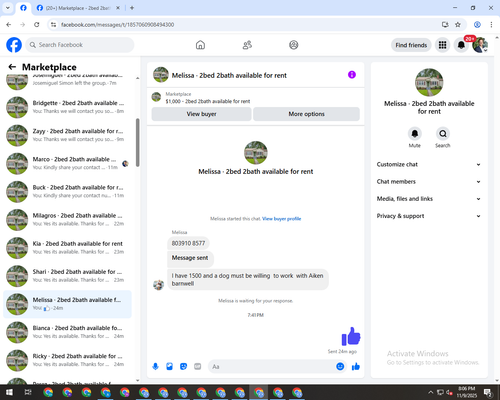Switch to the first pinned Facebook tab
This screenshot has height=400, width=500.
[23, 8]
